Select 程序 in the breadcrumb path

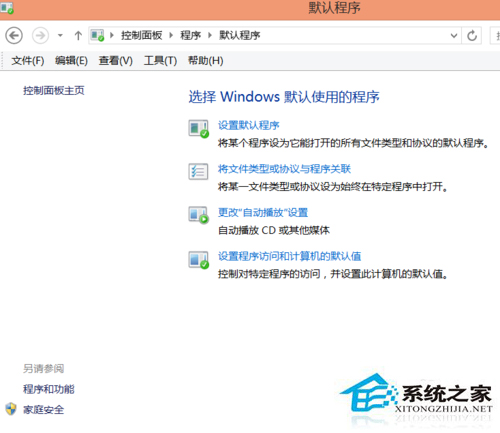coord(191,35)
